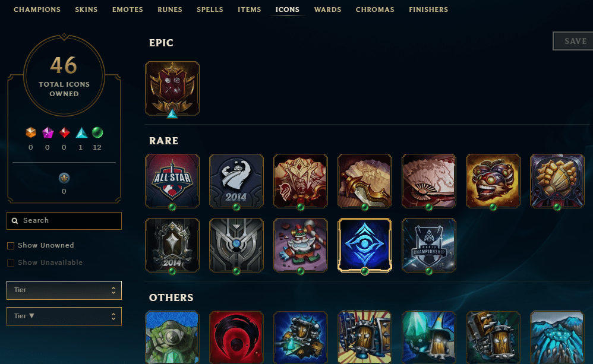The width and height of the screenshot is (593, 364).
Task: Click the Search input field
Action: coord(64,221)
